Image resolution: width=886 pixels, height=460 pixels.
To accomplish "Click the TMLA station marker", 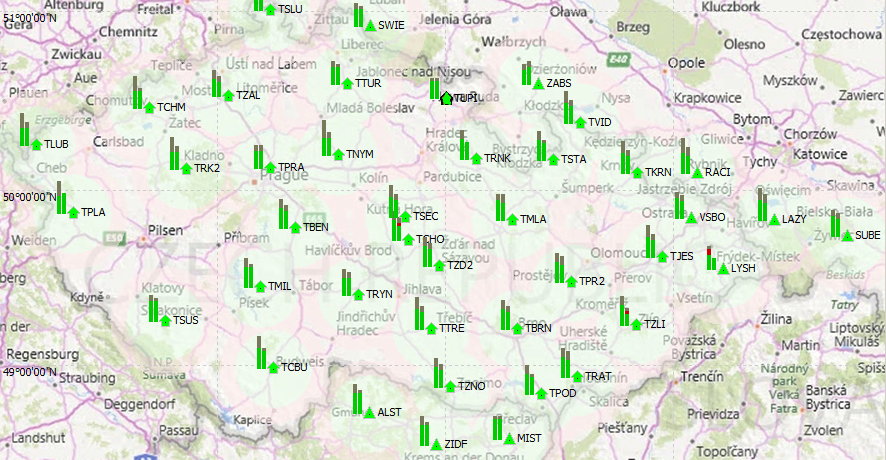I will (x=512, y=219).
